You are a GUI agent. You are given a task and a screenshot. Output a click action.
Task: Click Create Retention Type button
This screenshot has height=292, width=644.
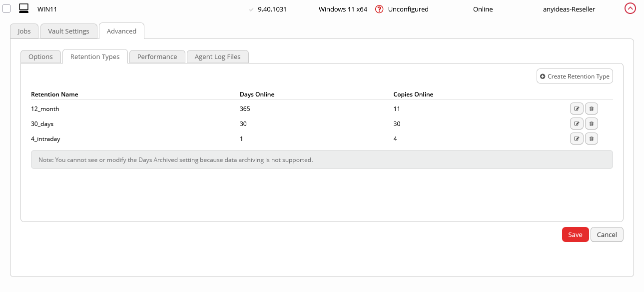pos(575,76)
